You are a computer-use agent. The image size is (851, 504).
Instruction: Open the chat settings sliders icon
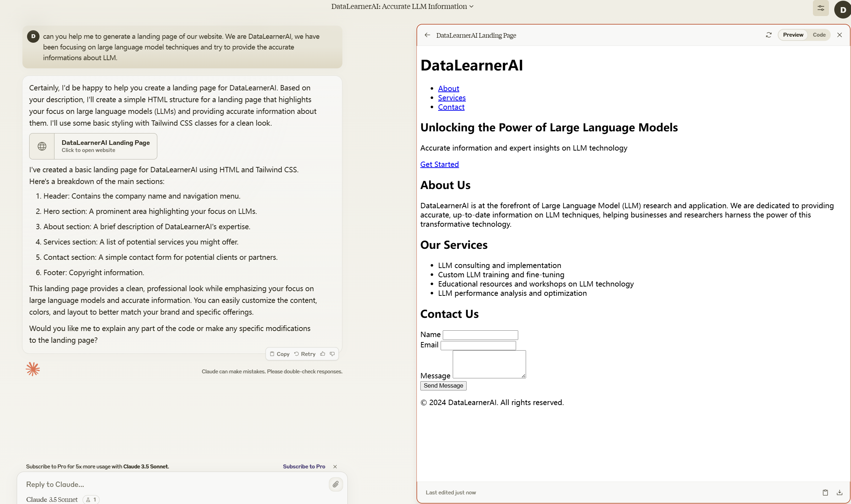click(x=821, y=8)
